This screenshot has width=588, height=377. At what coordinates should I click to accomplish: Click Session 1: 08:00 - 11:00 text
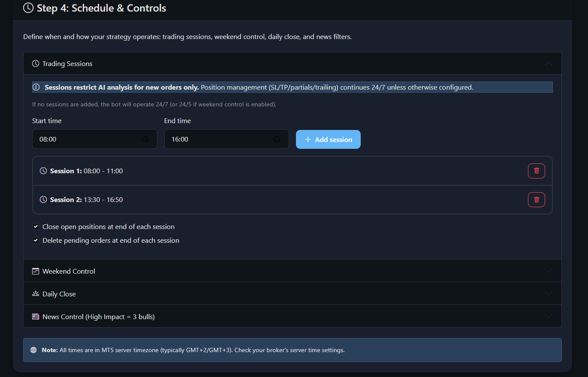tap(87, 171)
